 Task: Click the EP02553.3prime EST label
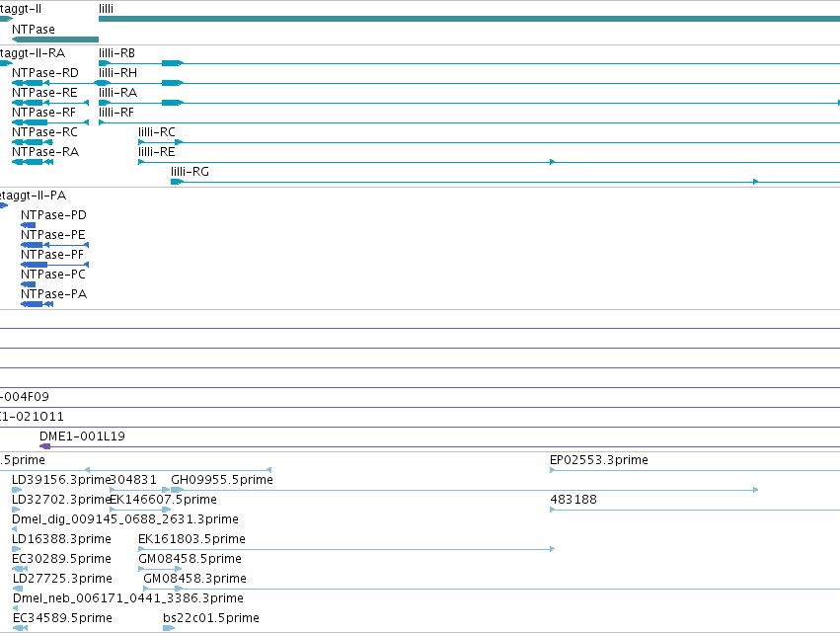(x=599, y=460)
